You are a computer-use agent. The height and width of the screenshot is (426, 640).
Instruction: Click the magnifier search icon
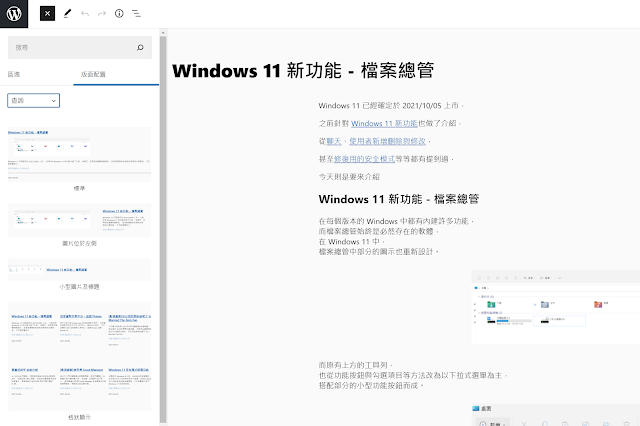pyautogui.click(x=140, y=47)
